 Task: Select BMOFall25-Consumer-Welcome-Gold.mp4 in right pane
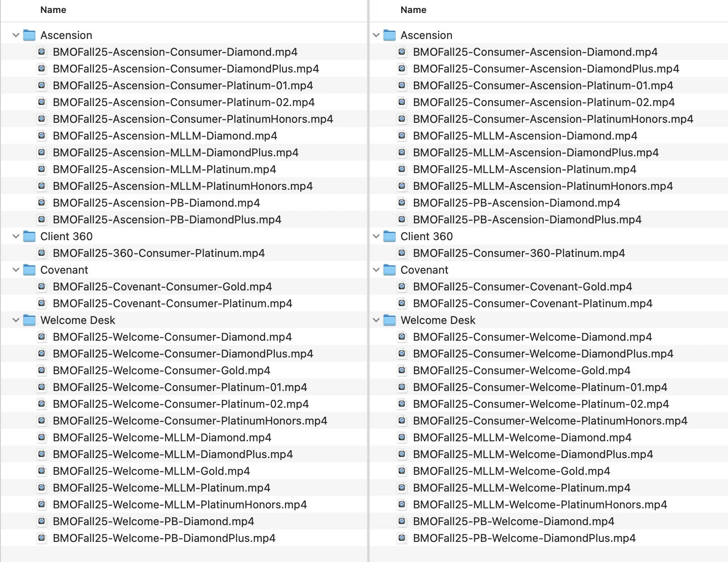[521, 370]
